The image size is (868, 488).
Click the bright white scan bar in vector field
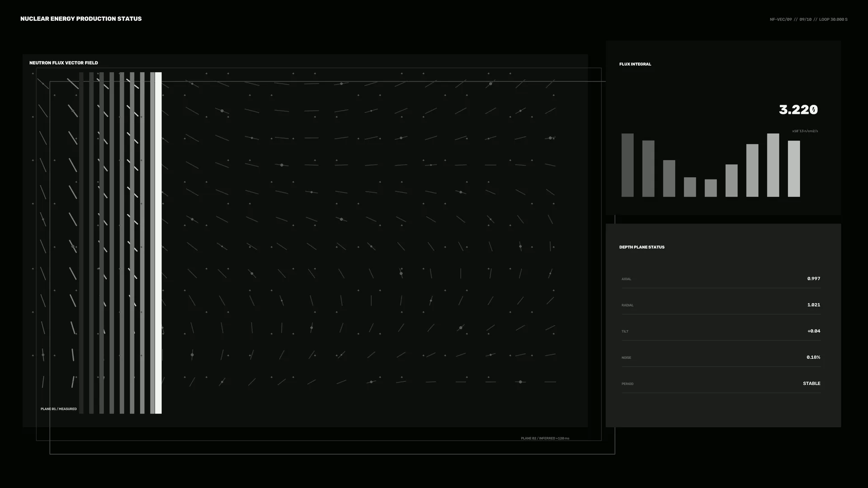point(158,243)
